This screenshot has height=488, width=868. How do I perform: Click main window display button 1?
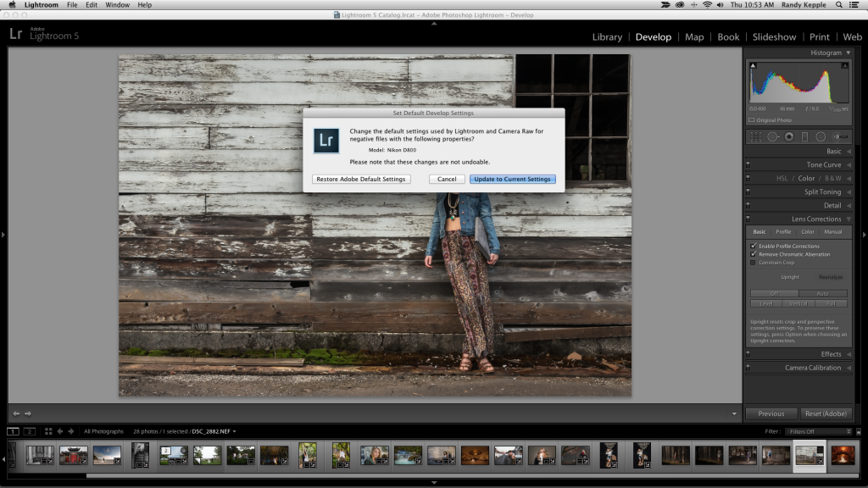point(13,431)
